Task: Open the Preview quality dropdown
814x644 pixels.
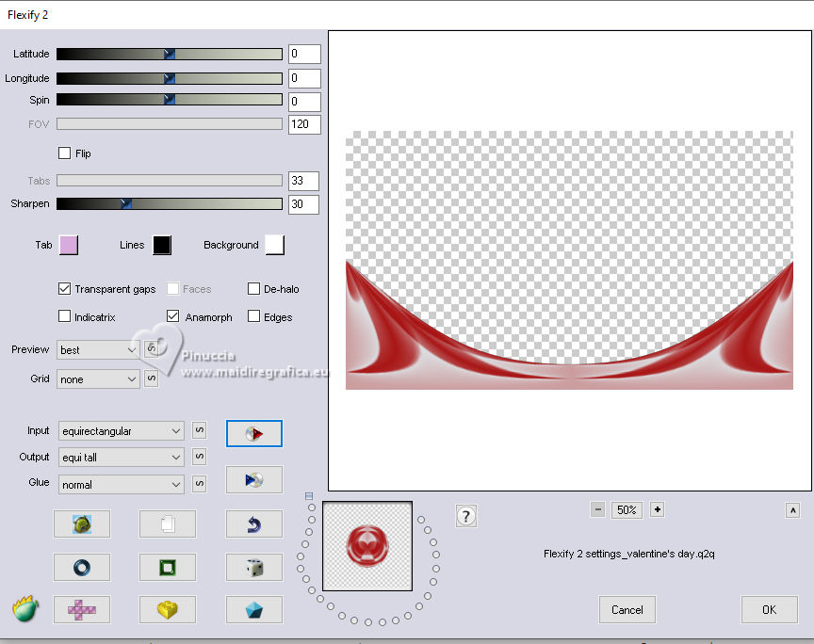Action: [x=98, y=350]
